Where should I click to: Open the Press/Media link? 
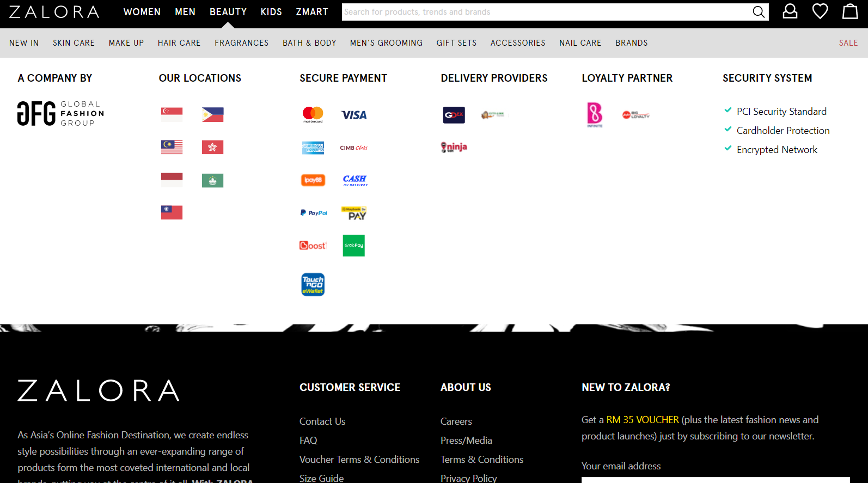click(x=466, y=441)
